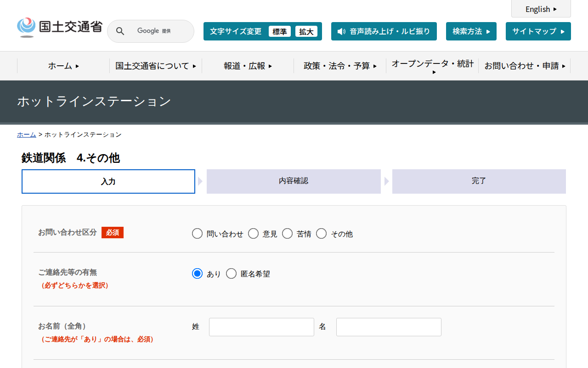The height and width of the screenshot is (368, 588).
Task: Select the その他 radio button
Action: click(x=321, y=234)
